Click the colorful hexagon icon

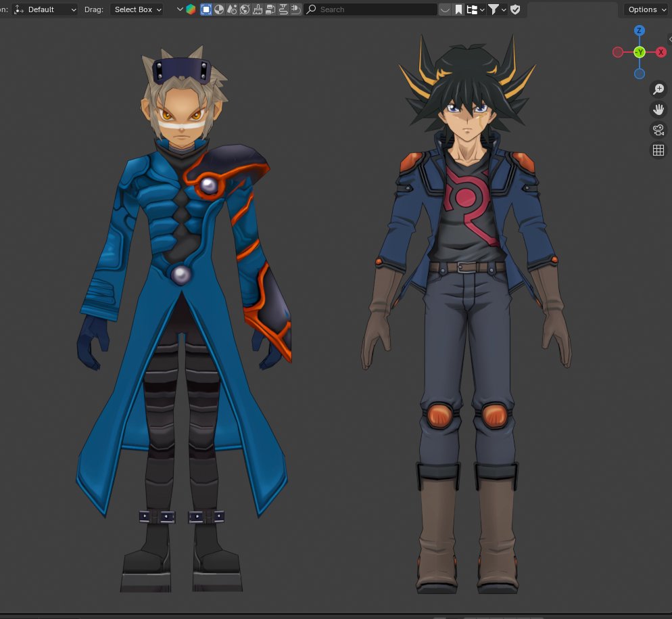(x=191, y=9)
